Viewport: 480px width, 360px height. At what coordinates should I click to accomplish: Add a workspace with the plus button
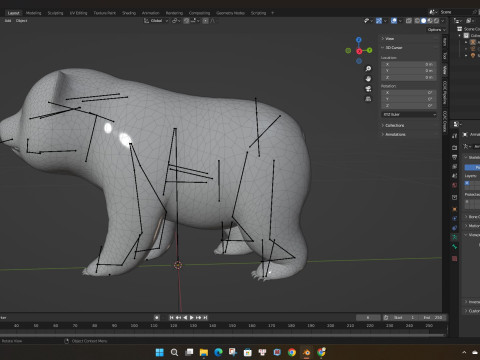tap(272, 13)
